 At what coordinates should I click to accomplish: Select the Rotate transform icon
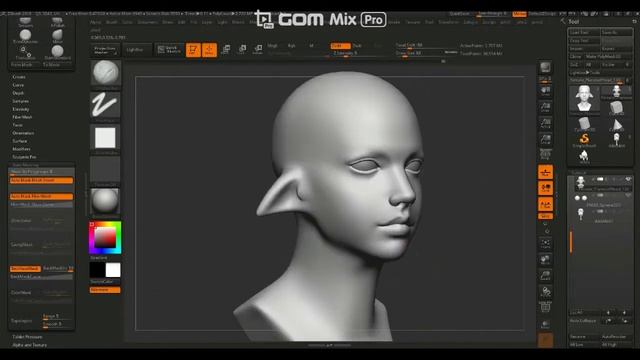(x=258, y=50)
